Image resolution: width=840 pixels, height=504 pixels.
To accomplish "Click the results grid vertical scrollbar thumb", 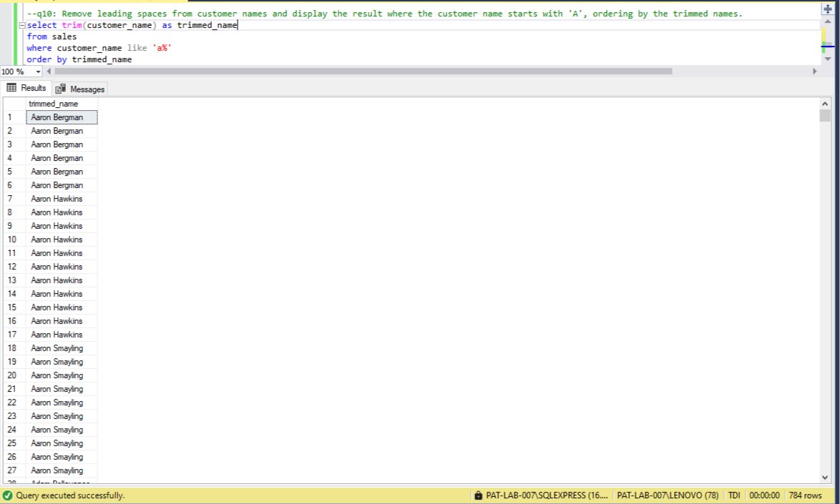I will (825, 116).
